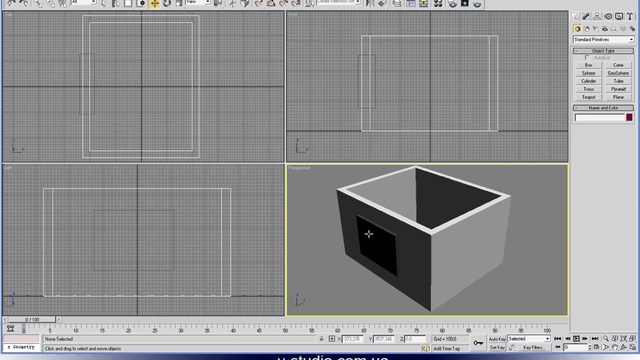Switch to the Motion panel tab
The width and height of the screenshot is (640, 360).
point(608,16)
